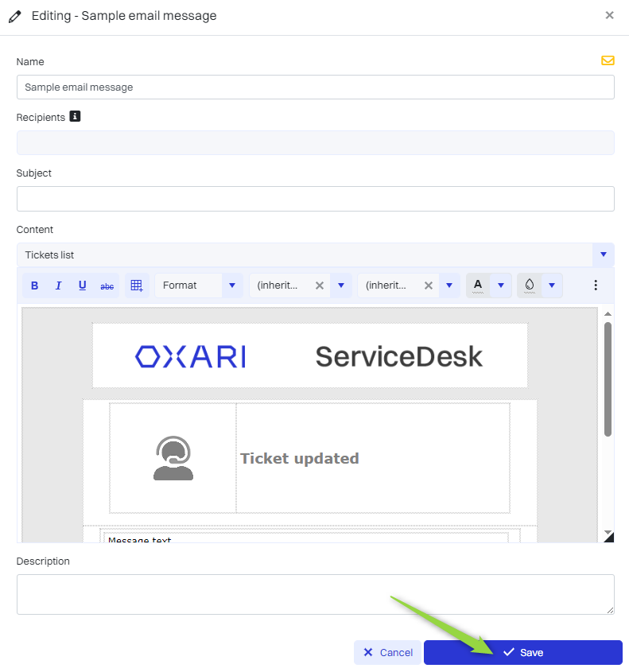This screenshot has height=672, width=629.
Task: Click the yellow envelope icon
Action: pyautogui.click(x=608, y=60)
